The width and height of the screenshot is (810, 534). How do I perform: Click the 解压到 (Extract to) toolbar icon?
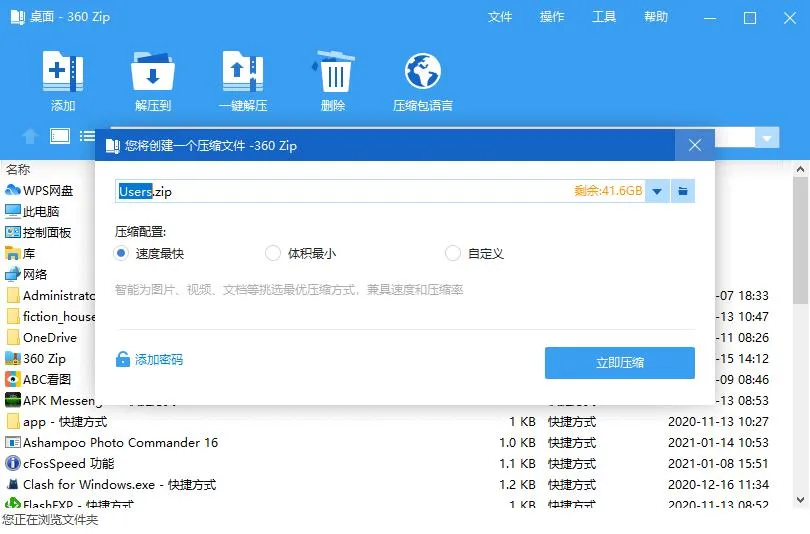(152, 71)
